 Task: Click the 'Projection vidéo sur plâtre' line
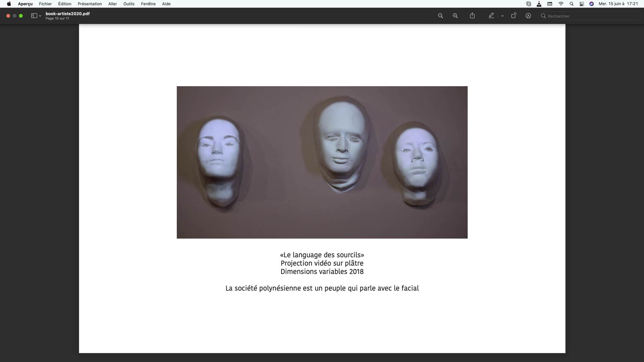(322, 263)
